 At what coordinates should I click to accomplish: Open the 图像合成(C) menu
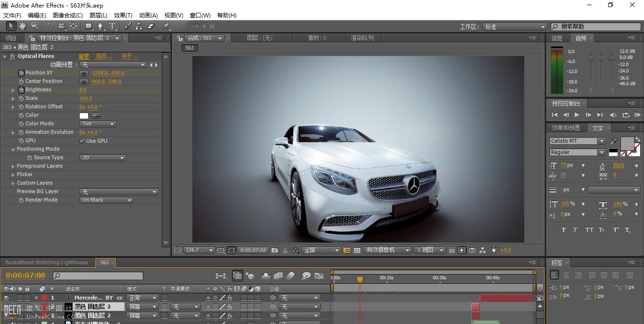coord(68,16)
